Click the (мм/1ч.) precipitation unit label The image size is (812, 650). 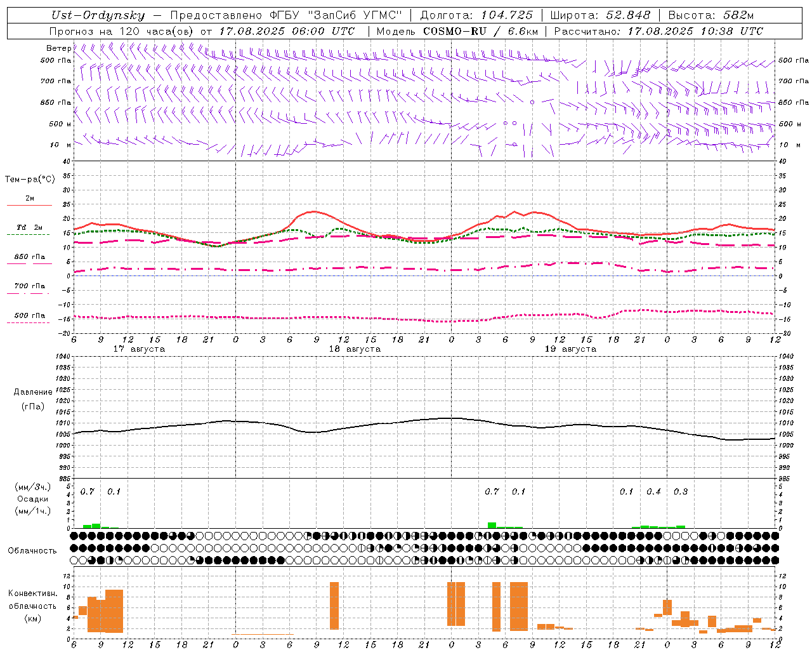33,511
